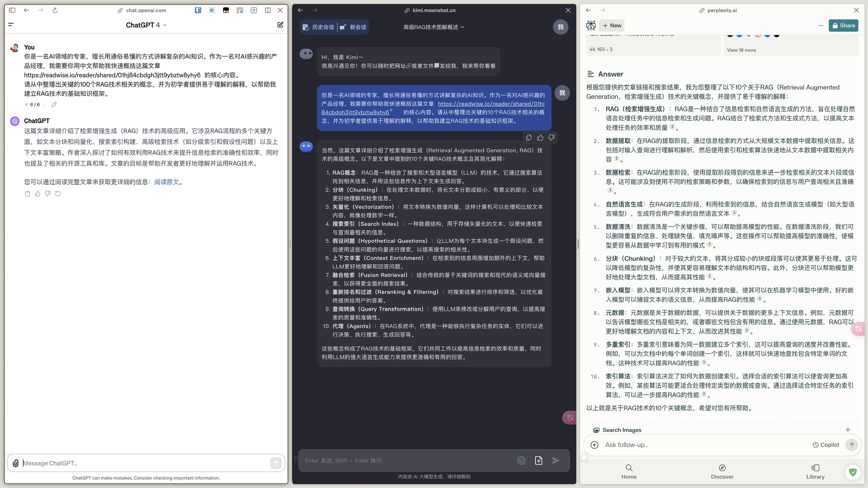Edit the user prompt with pencil icon
The image size is (868, 488).
[54, 104]
